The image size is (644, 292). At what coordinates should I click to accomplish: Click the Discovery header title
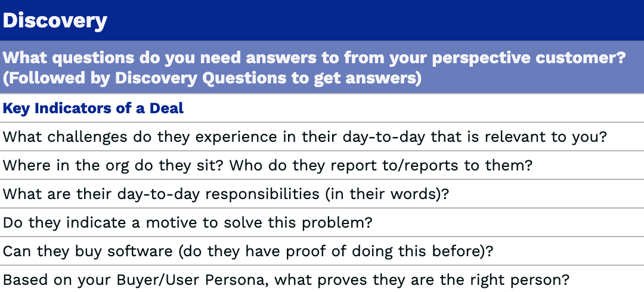55,21
